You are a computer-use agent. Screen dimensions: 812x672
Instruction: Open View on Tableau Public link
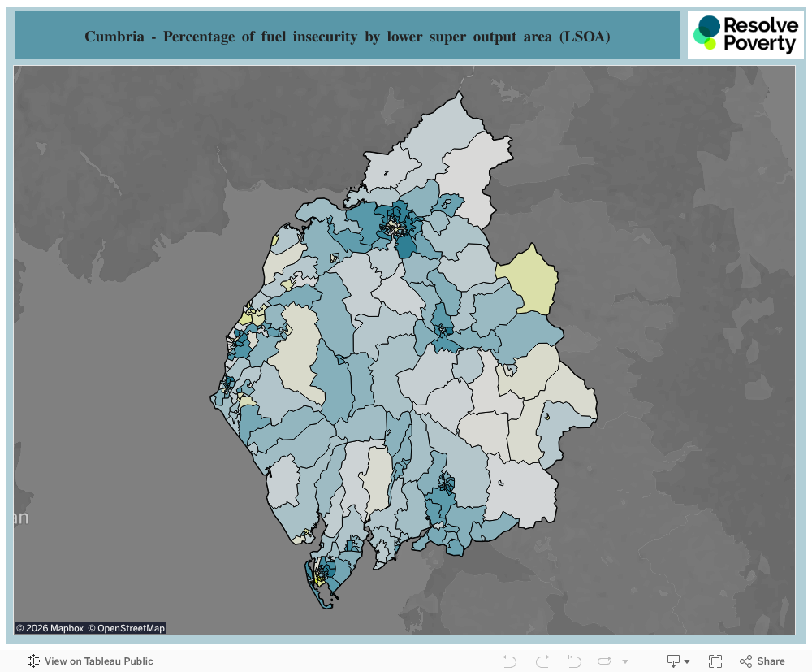coord(98,661)
